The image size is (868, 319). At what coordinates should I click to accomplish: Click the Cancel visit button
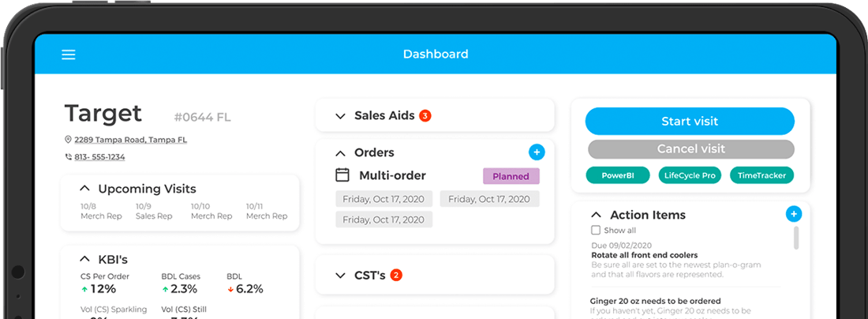tap(691, 149)
